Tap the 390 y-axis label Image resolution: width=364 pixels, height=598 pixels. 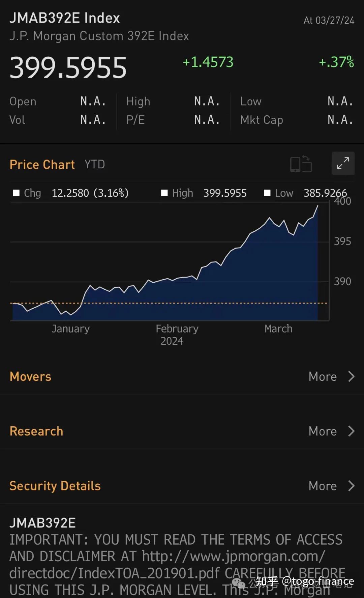pyautogui.click(x=342, y=282)
